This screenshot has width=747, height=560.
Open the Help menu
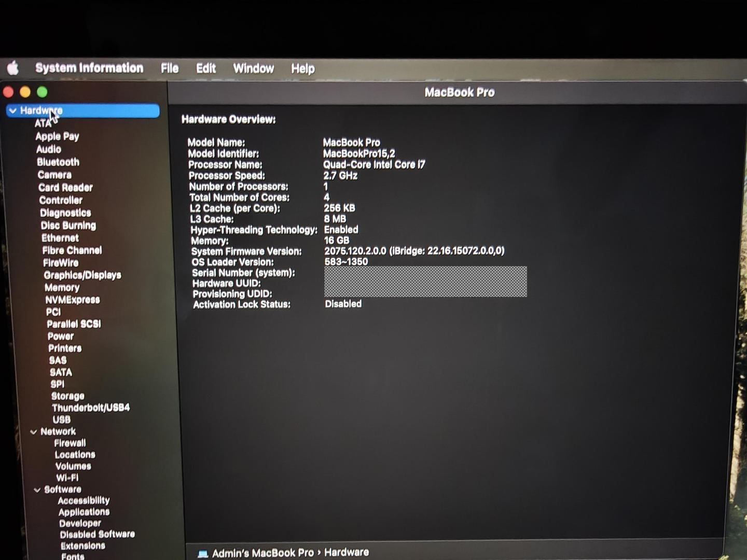click(302, 68)
